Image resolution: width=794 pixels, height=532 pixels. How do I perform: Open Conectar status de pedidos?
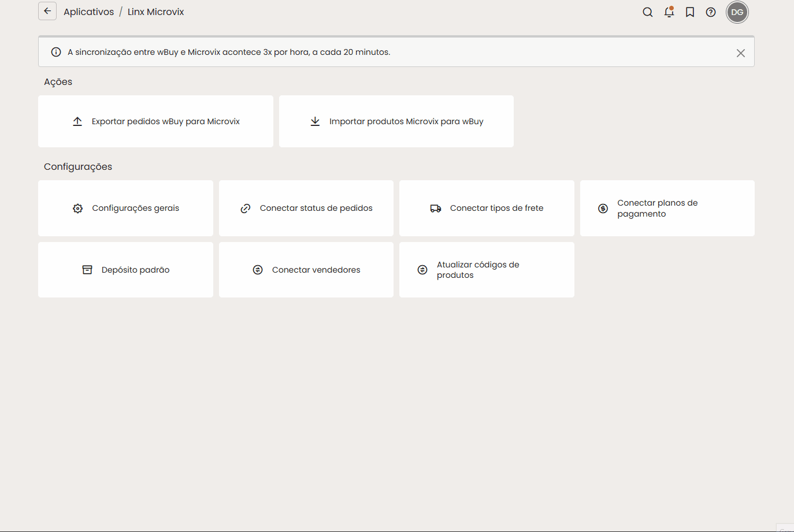306,208
